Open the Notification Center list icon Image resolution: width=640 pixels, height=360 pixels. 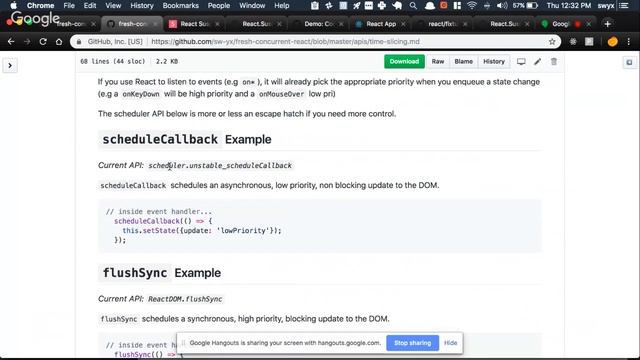(624, 6)
